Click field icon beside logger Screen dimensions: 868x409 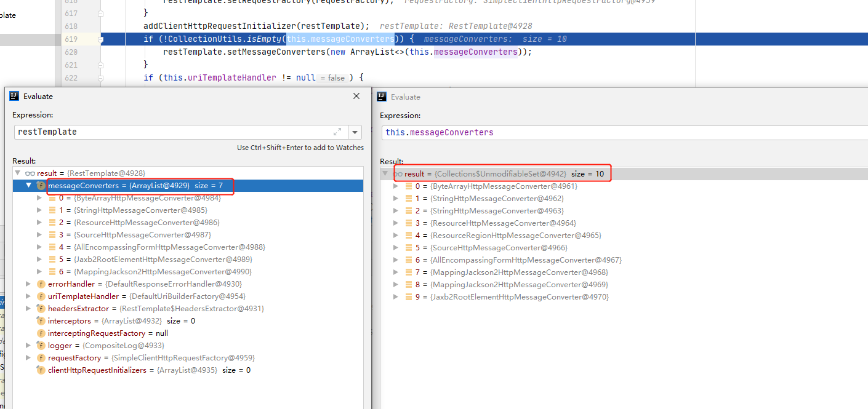(x=41, y=346)
